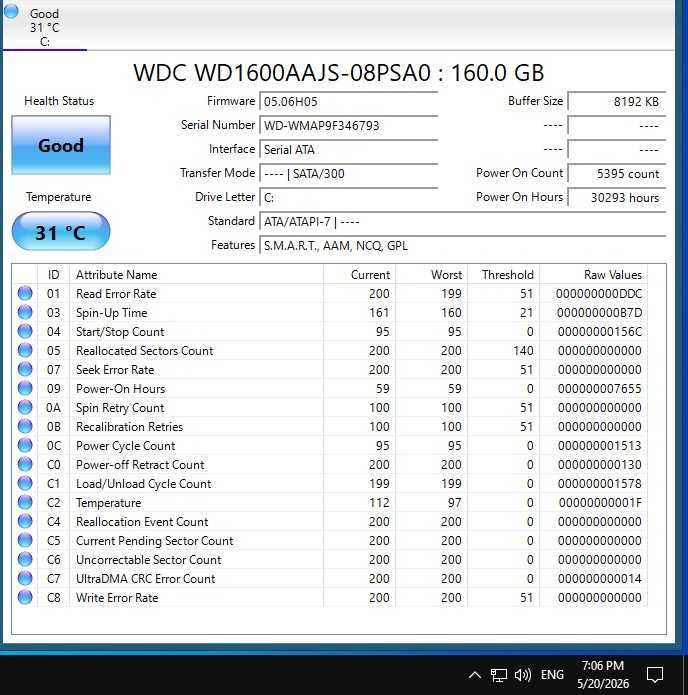Click the Raw Values column header
This screenshot has height=695, width=688.
coord(594,274)
